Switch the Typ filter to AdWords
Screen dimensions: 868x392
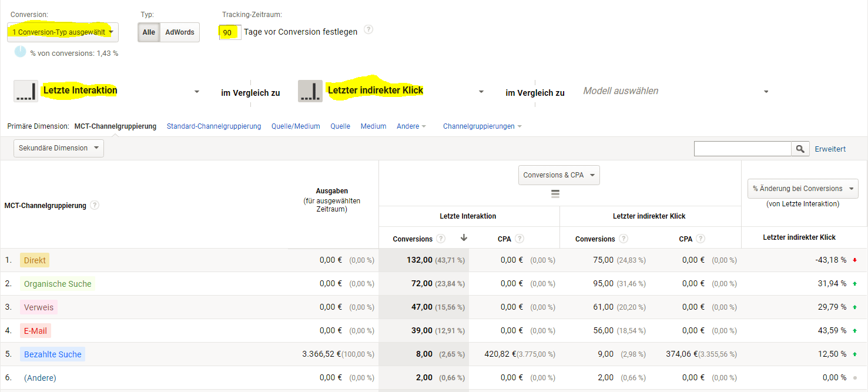(179, 32)
